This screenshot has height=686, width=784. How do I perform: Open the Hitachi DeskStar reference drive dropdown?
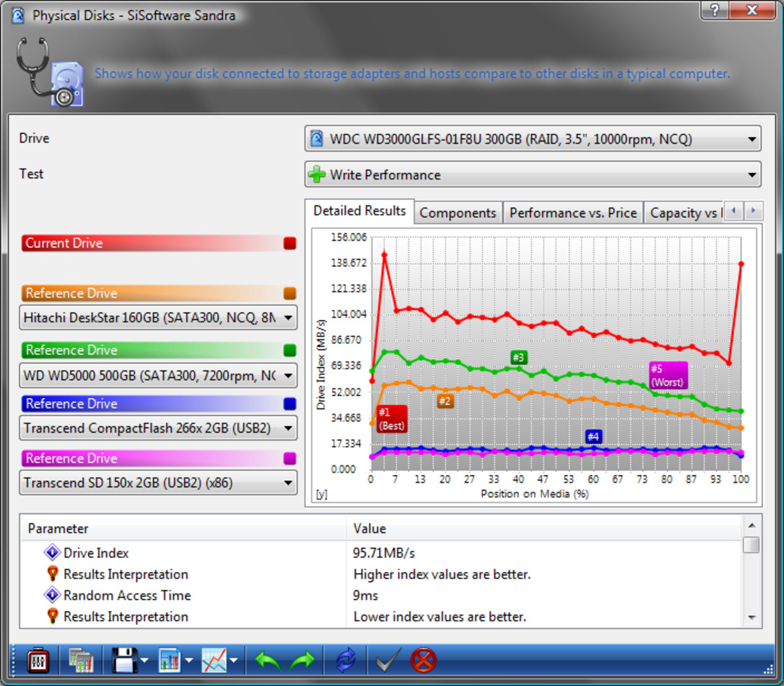pyautogui.click(x=158, y=317)
